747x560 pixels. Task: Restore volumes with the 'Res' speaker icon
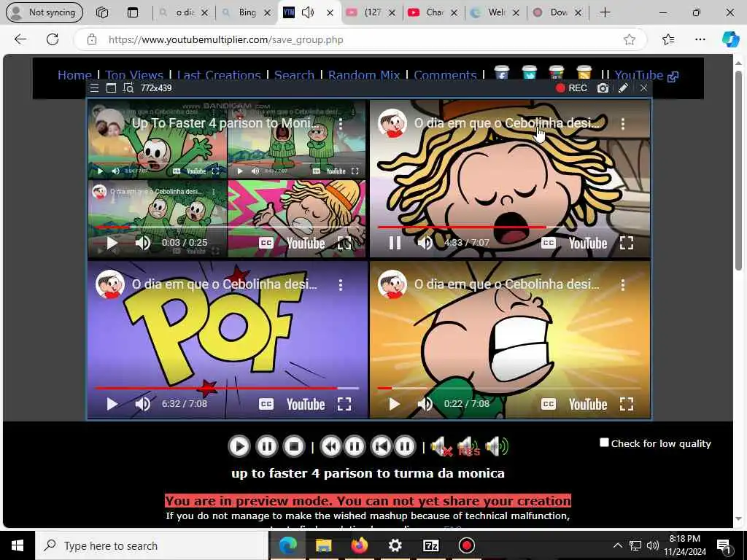click(468, 447)
